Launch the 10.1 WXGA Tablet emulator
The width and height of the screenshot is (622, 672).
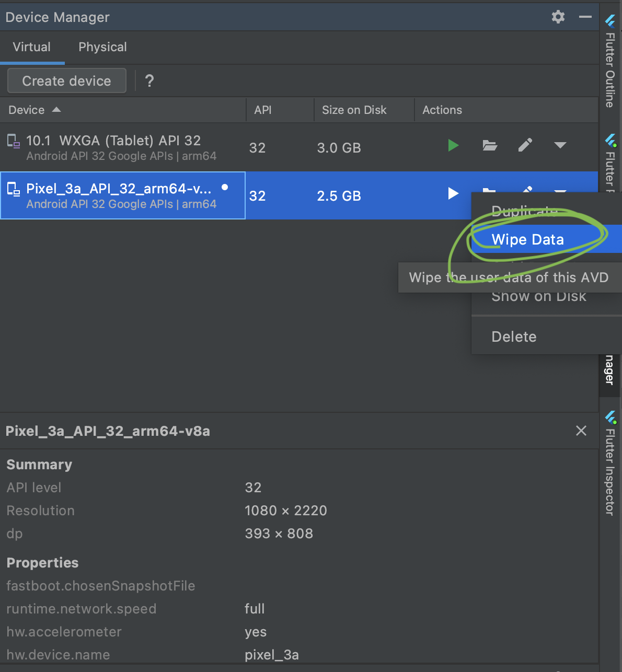click(x=453, y=145)
